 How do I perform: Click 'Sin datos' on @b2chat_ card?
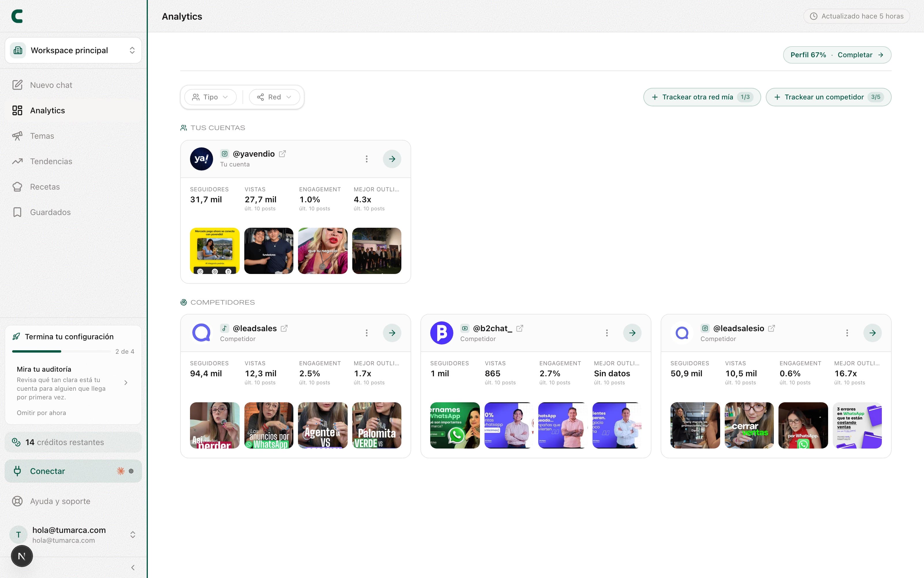(x=612, y=373)
